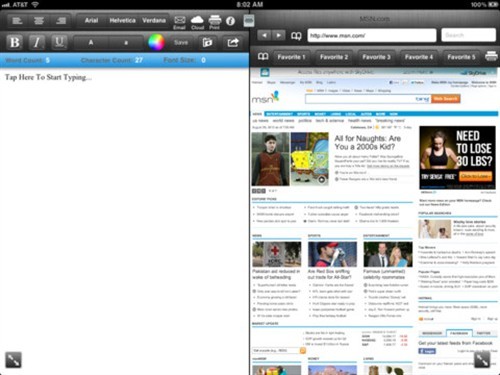The image size is (500, 375).
Task: Decrease font size with small a
Action: click(x=126, y=43)
